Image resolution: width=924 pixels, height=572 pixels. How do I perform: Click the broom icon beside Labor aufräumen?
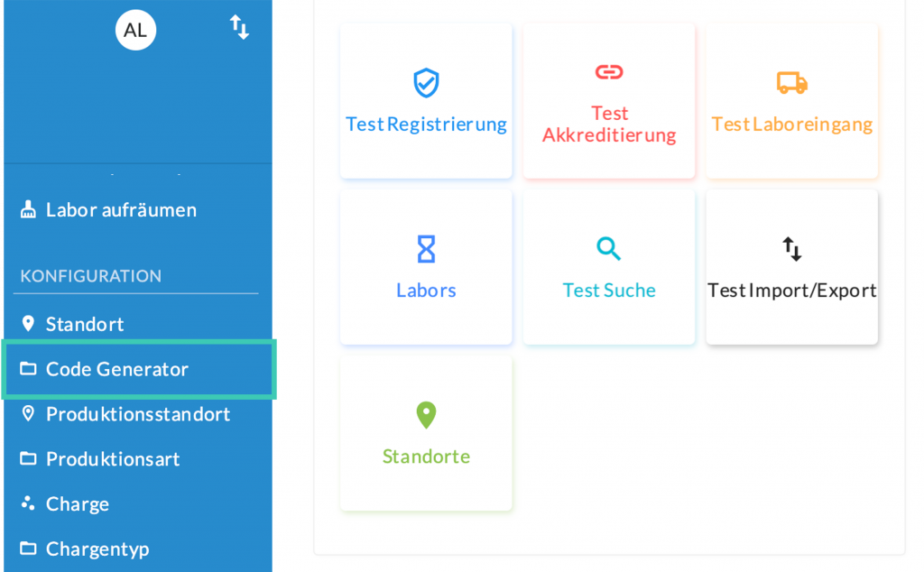click(x=28, y=210)
